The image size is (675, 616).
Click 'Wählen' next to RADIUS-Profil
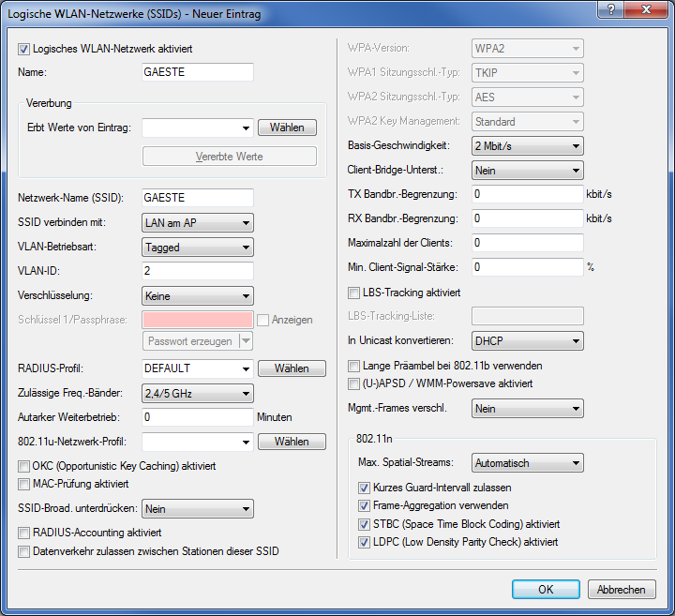(x=292, y=368)
